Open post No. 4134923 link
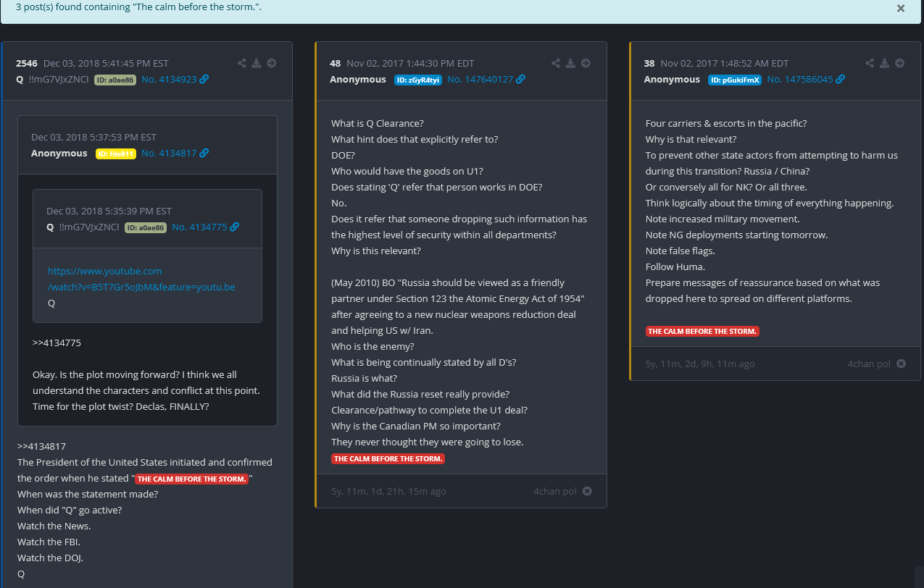Image resolution: width=924 pixels, height=588 pixels. click(175, 80)
